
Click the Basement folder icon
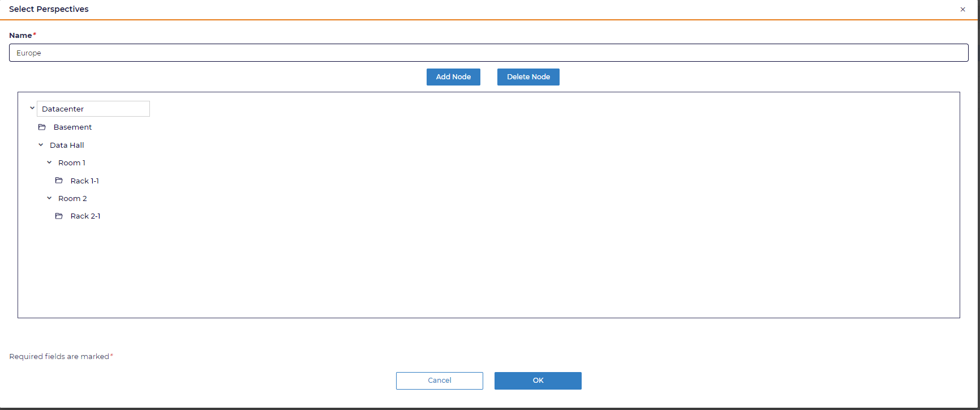pos(42,127)
